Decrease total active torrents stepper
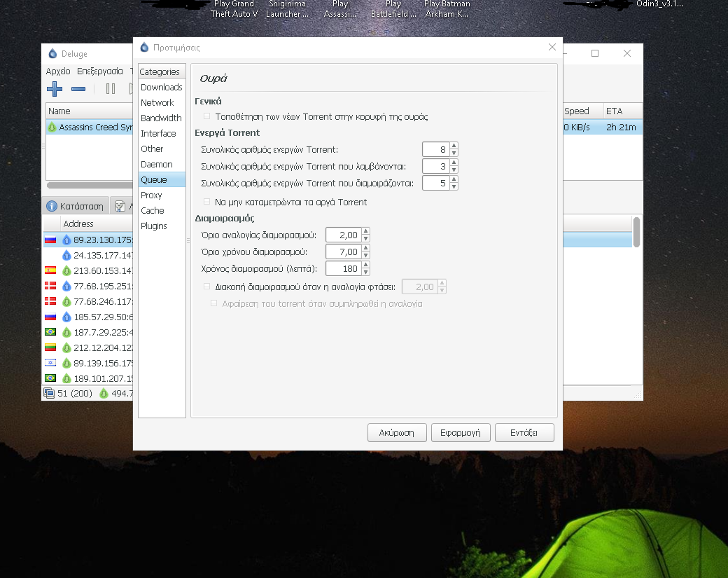 coord(454,153)
